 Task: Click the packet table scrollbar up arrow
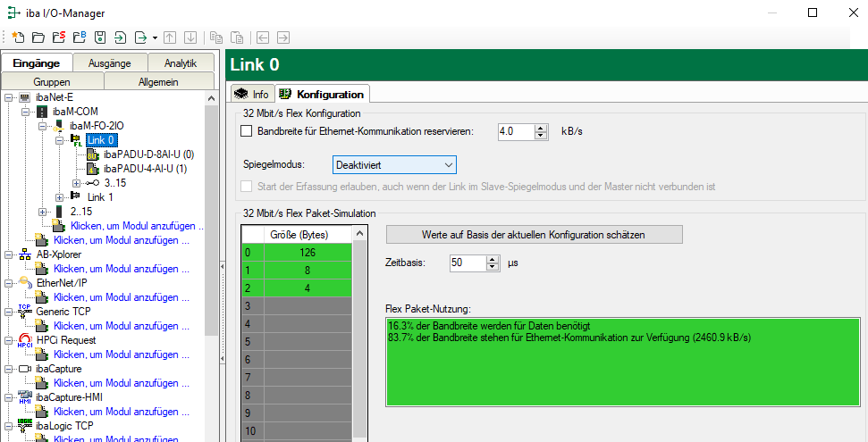click(x=359, y=233)
